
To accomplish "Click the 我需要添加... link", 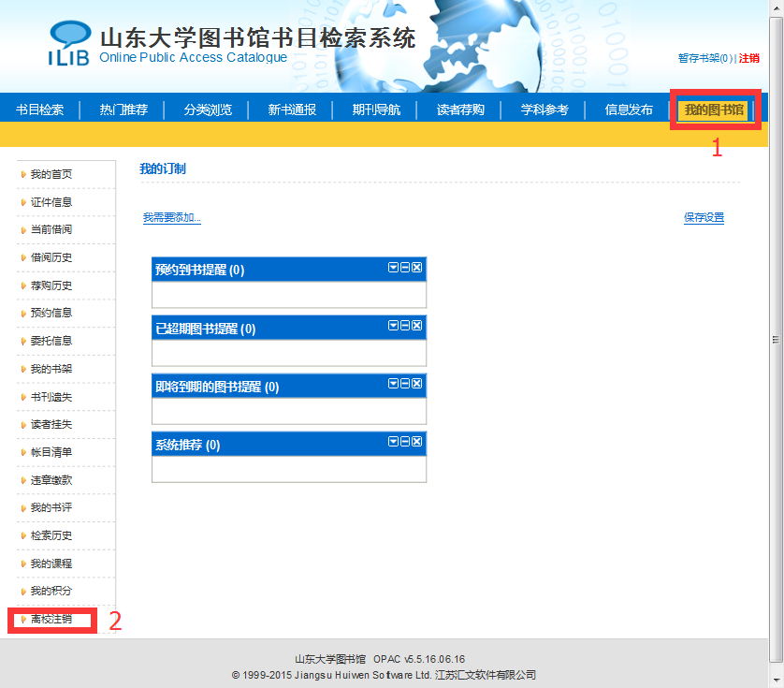I will (x=171, y=218).
